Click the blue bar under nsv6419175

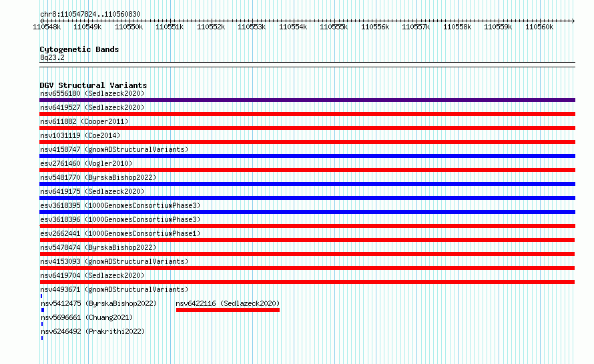coord(307,198)
